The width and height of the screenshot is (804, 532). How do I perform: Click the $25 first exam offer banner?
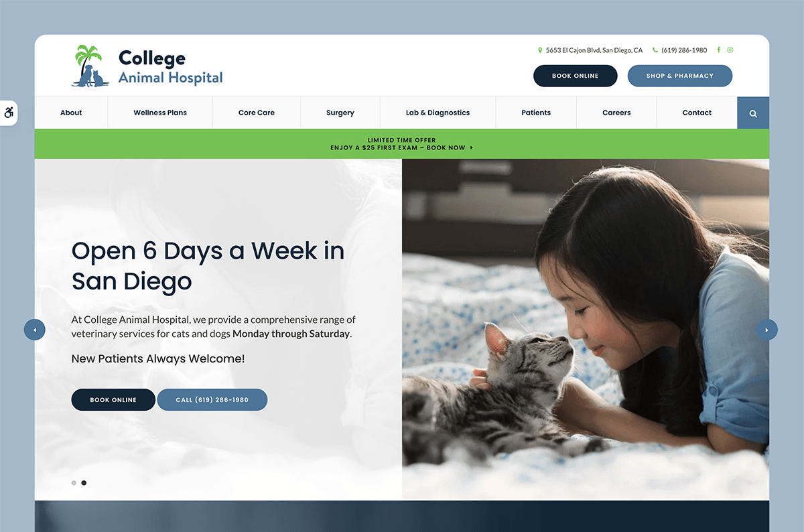tap(402, 144)
